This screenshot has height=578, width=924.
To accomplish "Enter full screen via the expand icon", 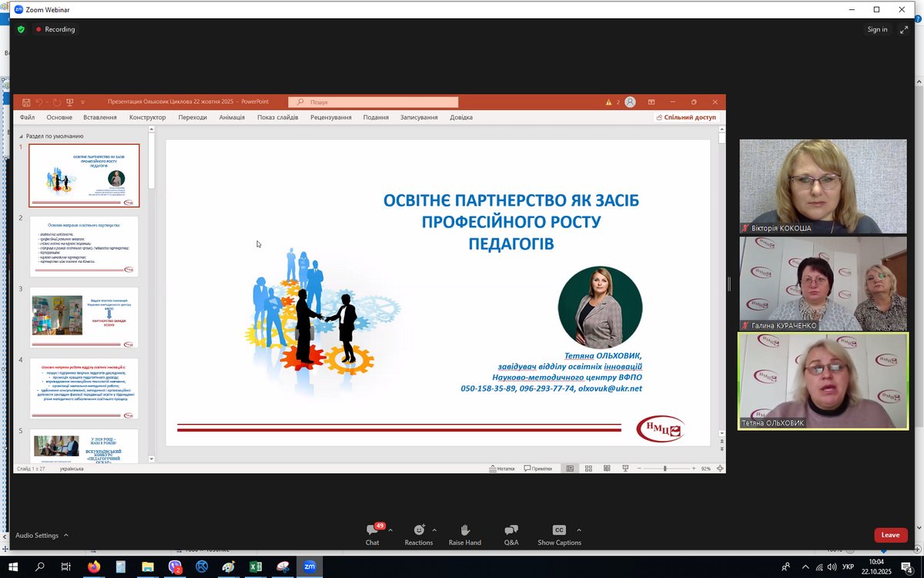I will tap(903, 29).
